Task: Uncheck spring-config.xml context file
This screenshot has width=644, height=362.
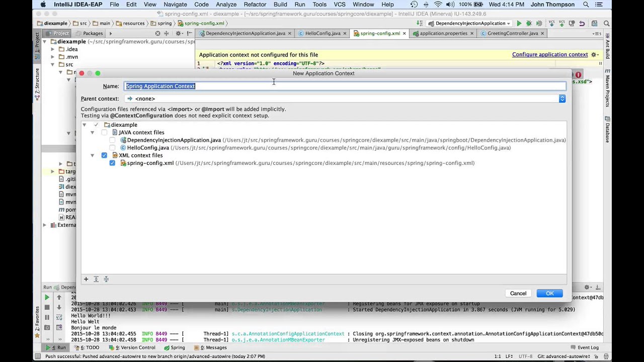Action: tap(112, 163)
